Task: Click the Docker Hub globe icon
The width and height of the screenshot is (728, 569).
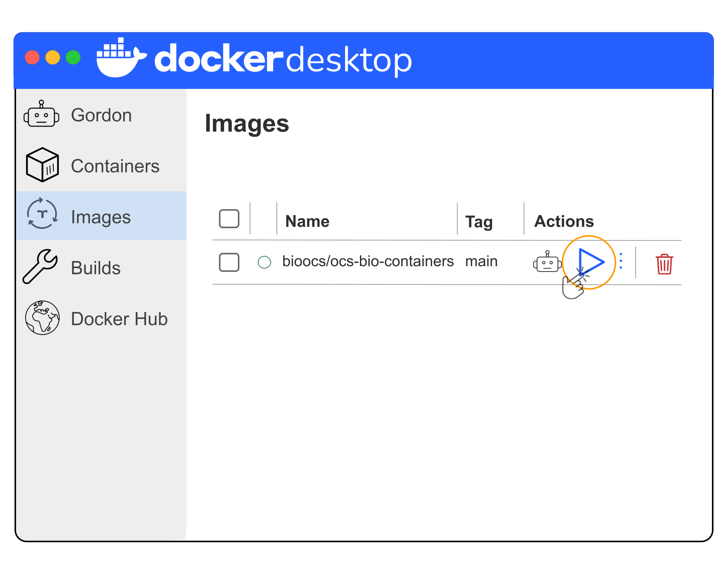Action: tap(42, 318)
